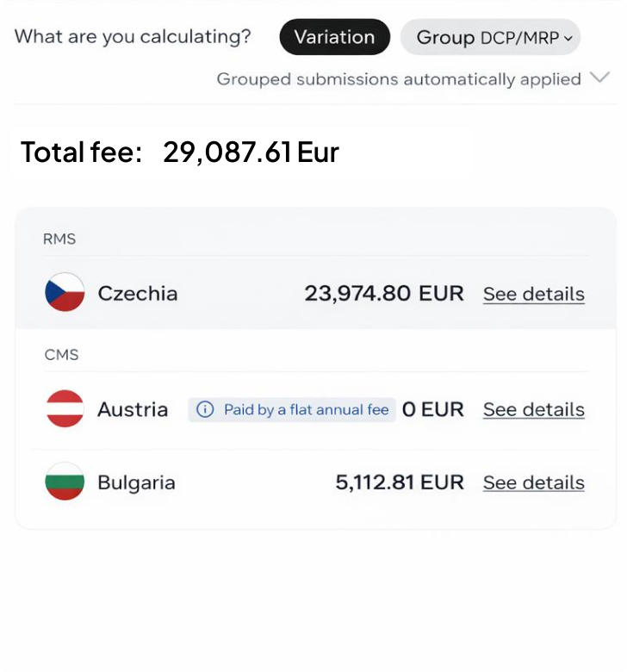Viewport: 627px width, 672px height.
Task: Click the Total fee amount 29,087.61 Eur
Action: (251, 152)
